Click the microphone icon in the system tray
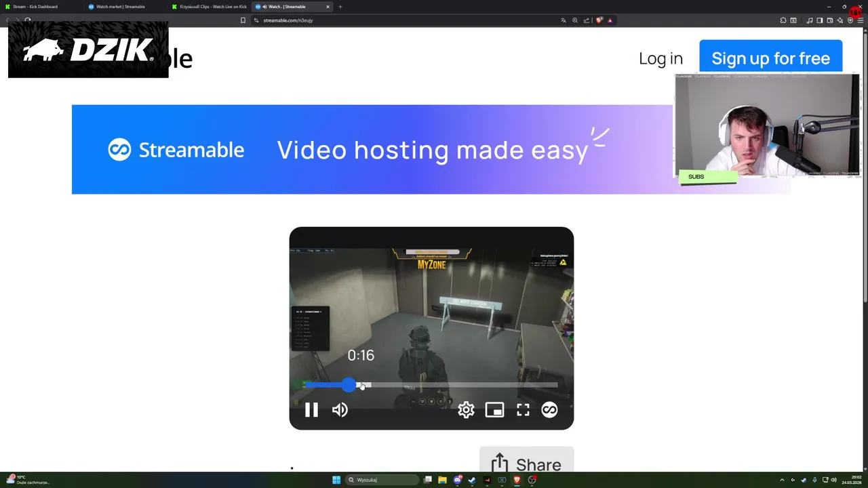The image size is (868, 488). pos(814,480)
